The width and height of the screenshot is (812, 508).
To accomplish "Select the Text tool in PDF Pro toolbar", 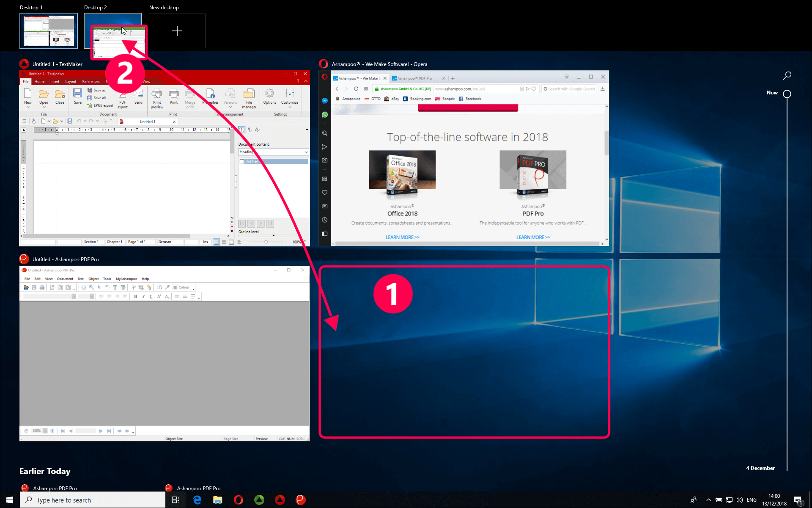I will coord(115,287).
